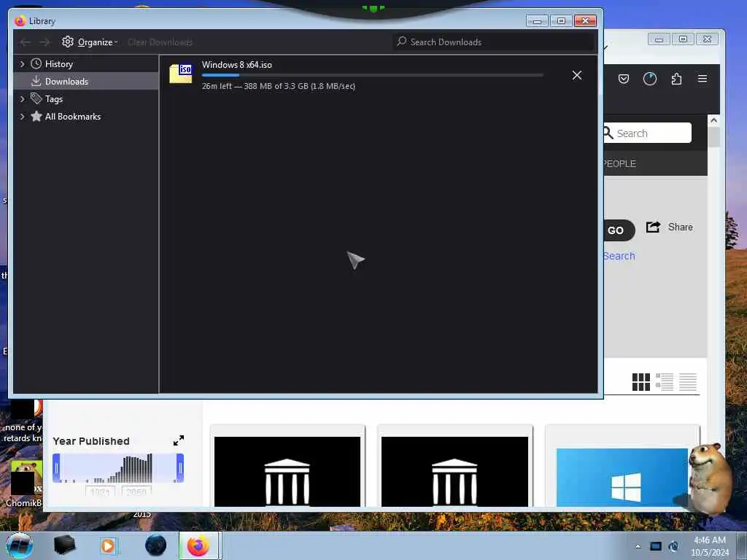The width and height of the screenshot is (747, 560).
Task: Open the first archive building thumbnail
Action: pos(287,472)
